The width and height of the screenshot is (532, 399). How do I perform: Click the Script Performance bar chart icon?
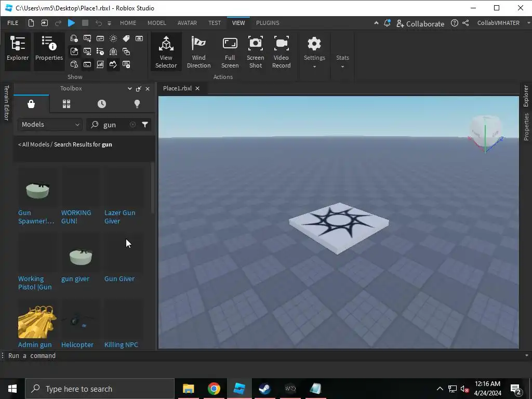click(100, 64)
